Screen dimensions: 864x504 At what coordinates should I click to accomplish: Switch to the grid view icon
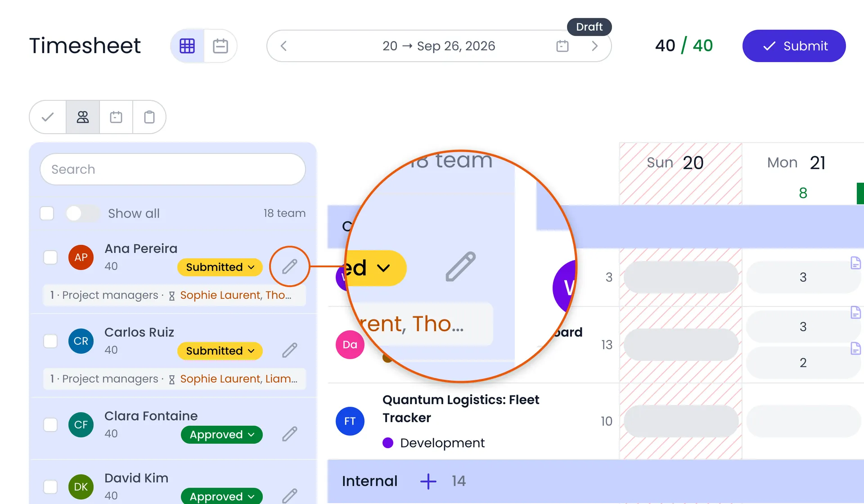click(187, 46)
